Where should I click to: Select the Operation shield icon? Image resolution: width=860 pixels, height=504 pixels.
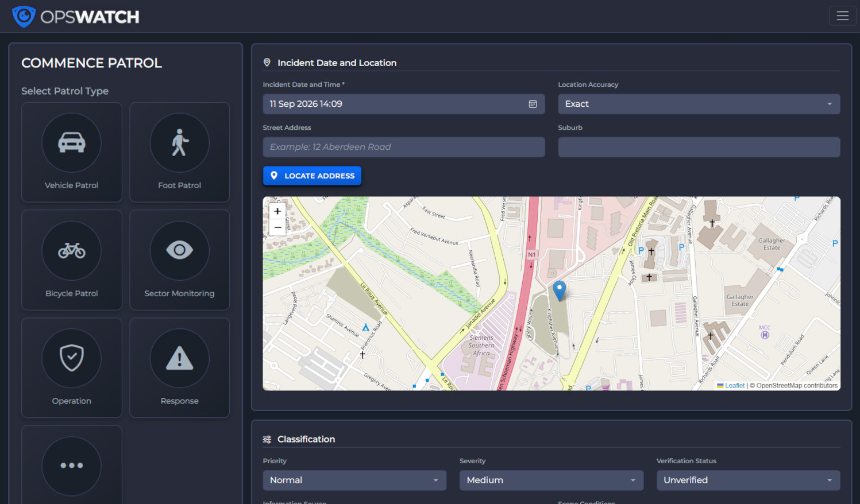point(72,358)
